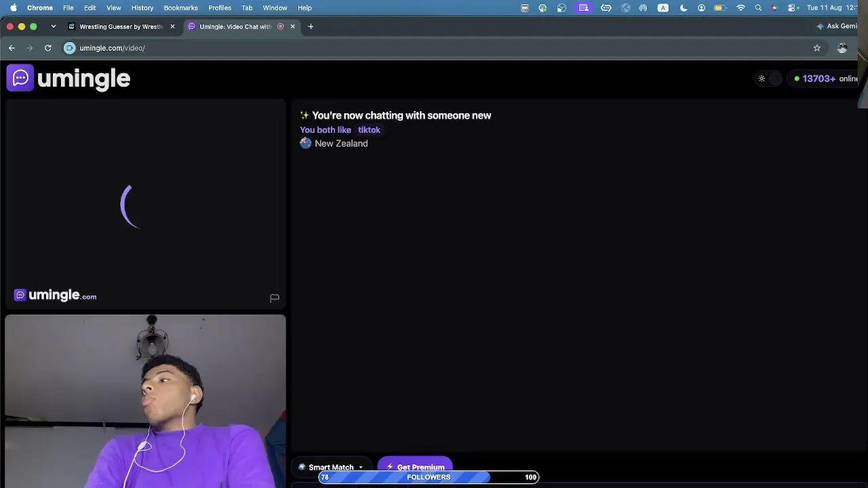Click the Wi-Fi status icon
The height and width of the screenshot is (488, 868).
click(741, 7)
